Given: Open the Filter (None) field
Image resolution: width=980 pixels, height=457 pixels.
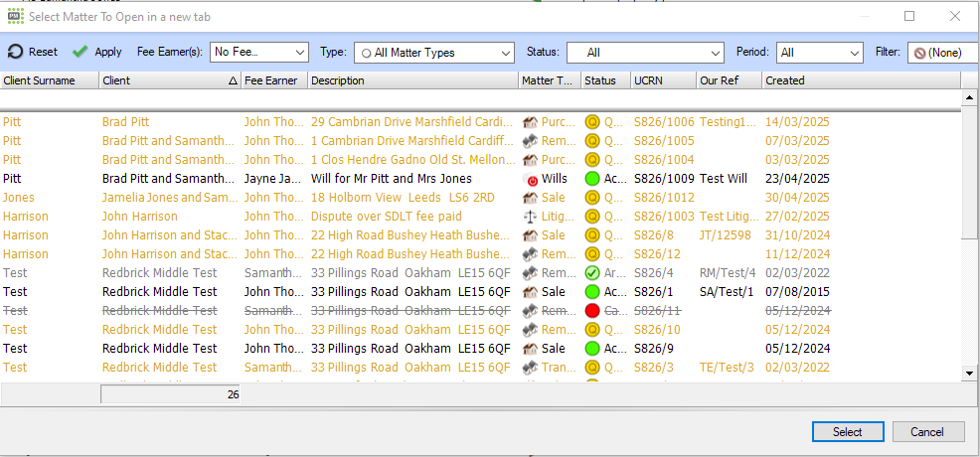Looking at the screenshot, I should (x=942, y=53).
